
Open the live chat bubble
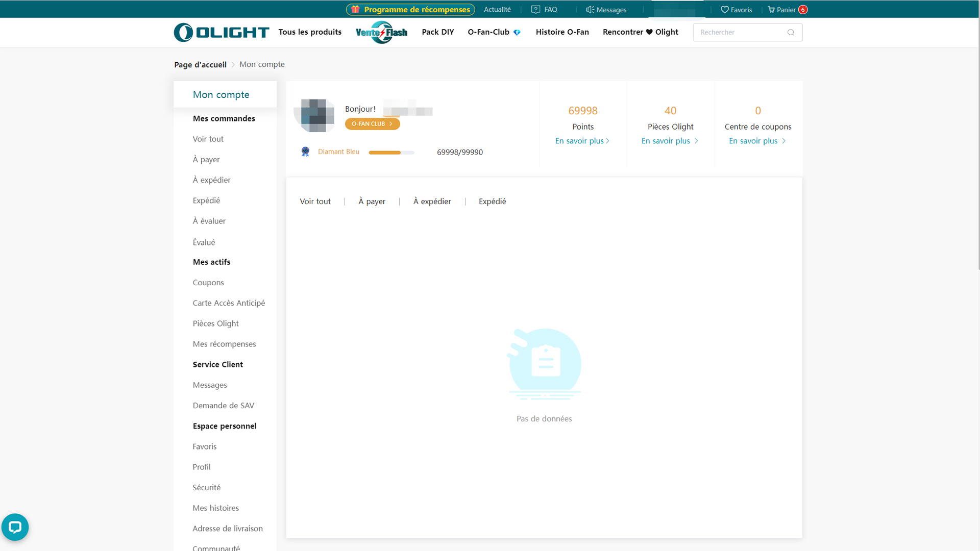[x=15, y=527]
